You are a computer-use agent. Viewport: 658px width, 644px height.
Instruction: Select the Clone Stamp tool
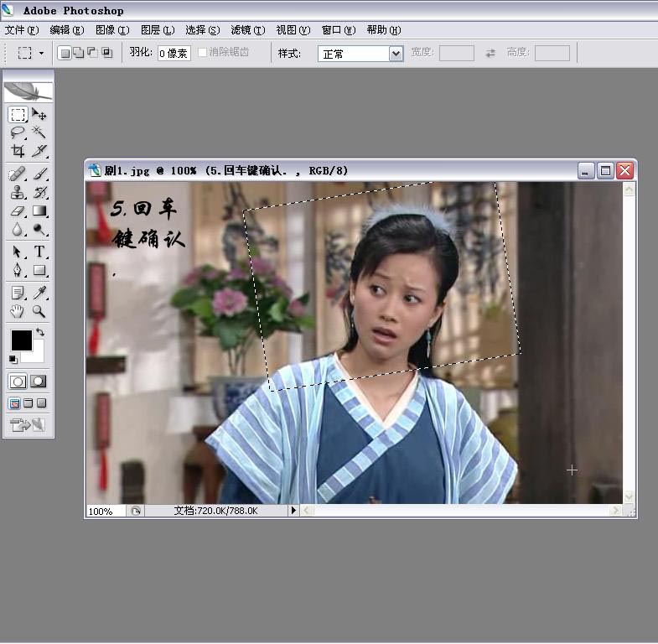[18, 192]
